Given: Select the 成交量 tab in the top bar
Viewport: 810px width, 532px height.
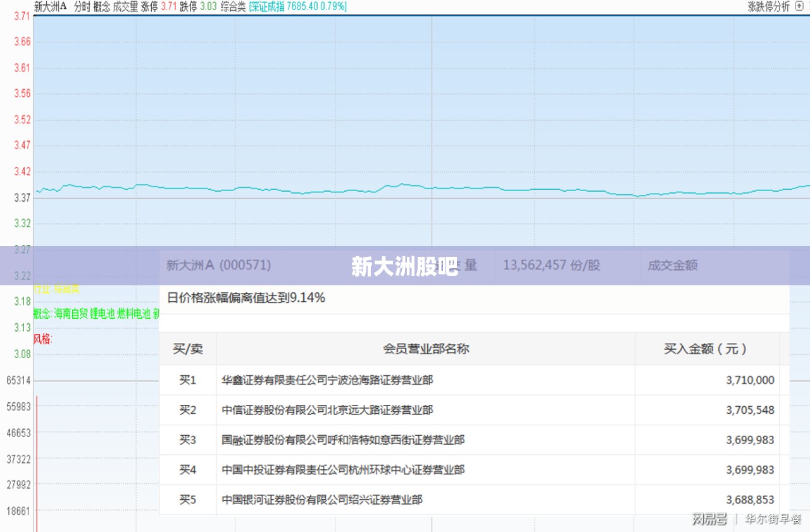Looking at the screenshot, I should 125,7.
